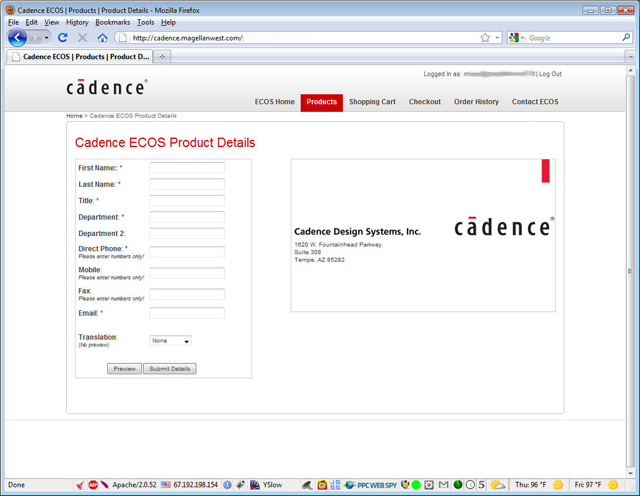Select the Cadence ECOS Products tab
The width and height of the screenshot is (640, 496).
[80, 57]
